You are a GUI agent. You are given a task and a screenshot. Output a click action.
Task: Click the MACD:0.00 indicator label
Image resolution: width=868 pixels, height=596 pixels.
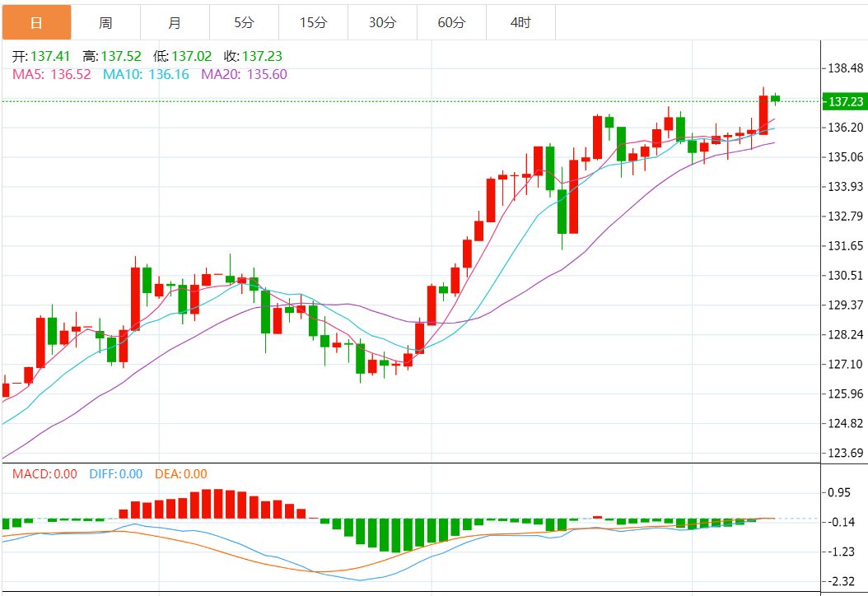pos(44,473)
